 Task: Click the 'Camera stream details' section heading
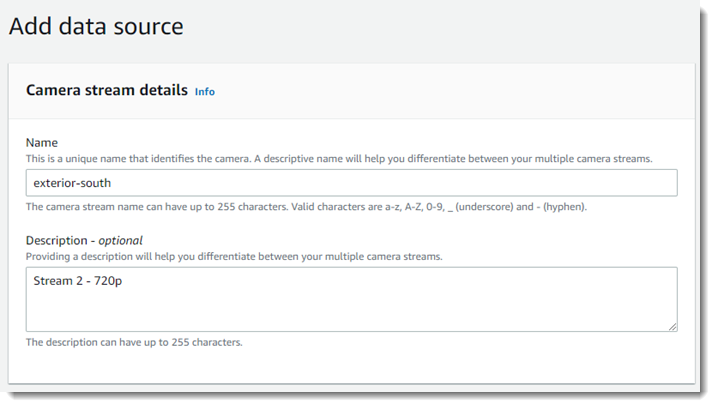[106, 90]
